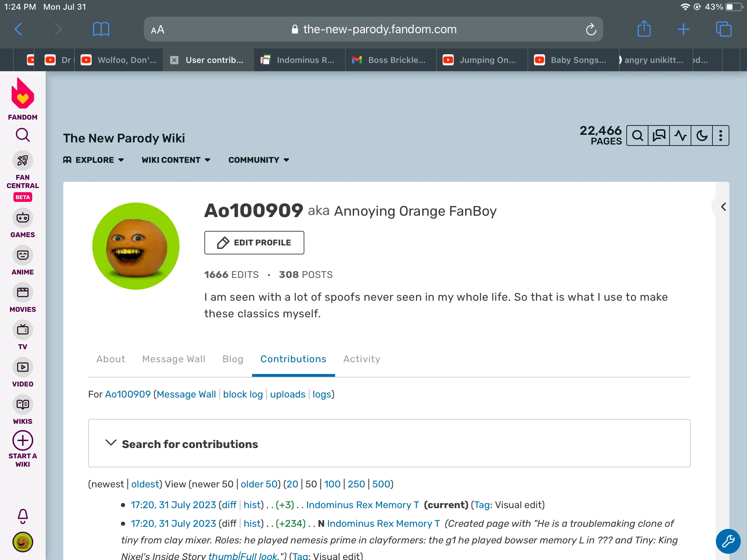This screenshot has height=560, width=747.
Task: Expand the Wiki Content dropdown
Action: [x=176, y=160]
